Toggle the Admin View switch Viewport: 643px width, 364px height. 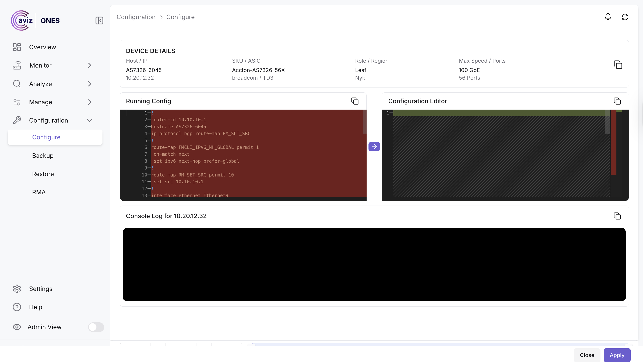(96, 327)
